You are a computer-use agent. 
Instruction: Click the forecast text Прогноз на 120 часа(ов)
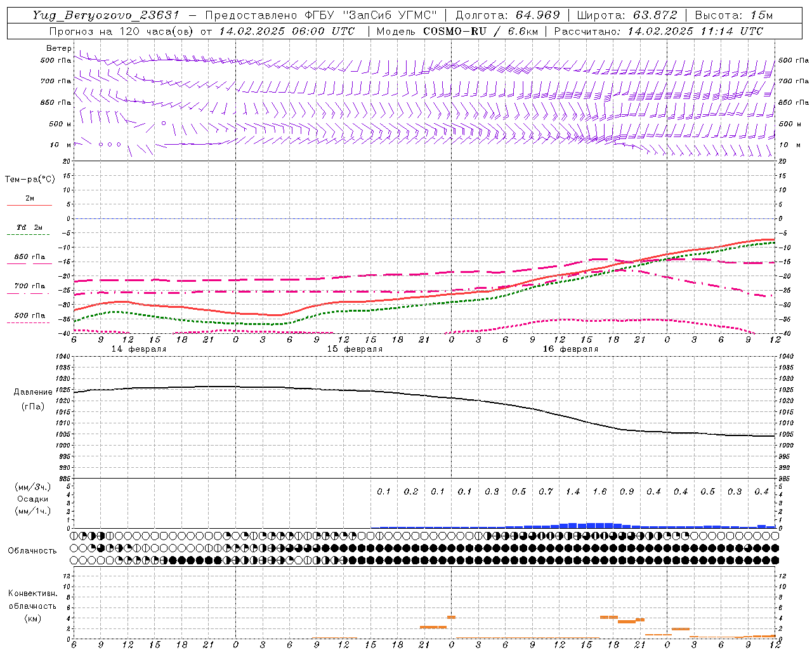121,31
